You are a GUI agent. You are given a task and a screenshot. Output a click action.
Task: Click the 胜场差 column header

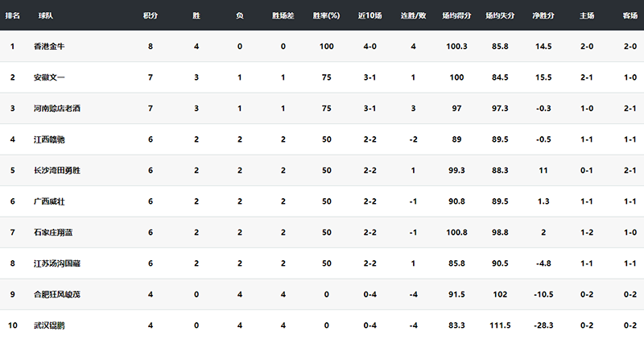point(283,15)
